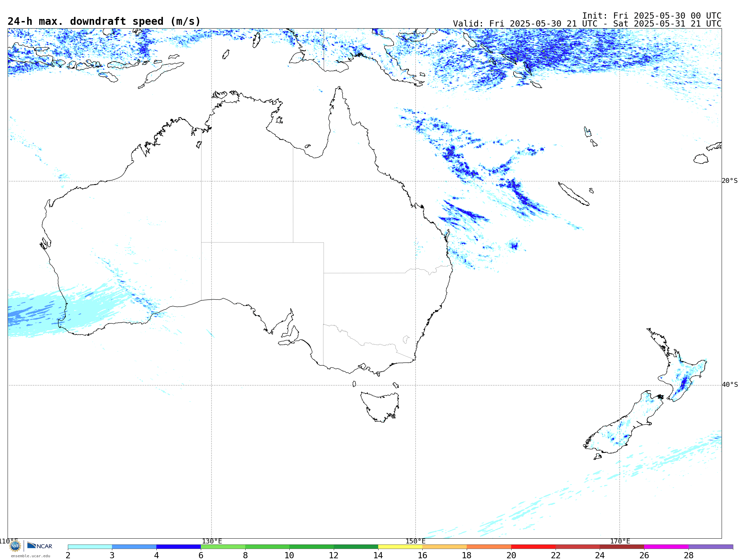Select the yellow 14–16 m/s swatch
Image resolution: width=744 pixels, height=560 pixels.
(400, 547)
